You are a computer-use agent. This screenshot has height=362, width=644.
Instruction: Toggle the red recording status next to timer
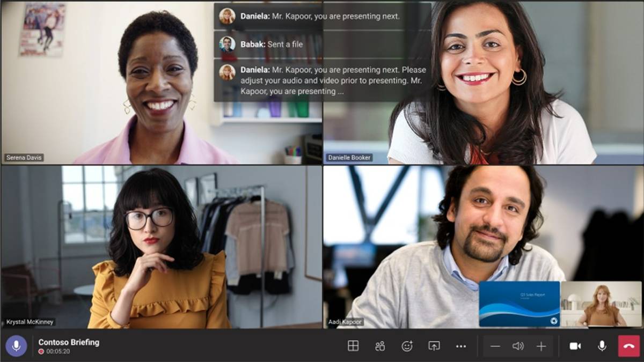(x=41, y=351)
